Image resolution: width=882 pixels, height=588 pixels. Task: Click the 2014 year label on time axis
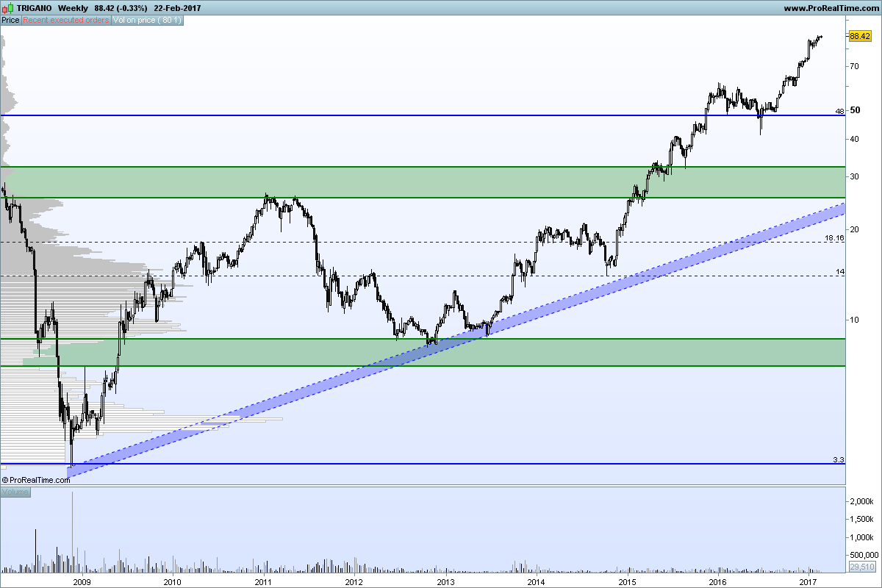(x=536, y=581)
